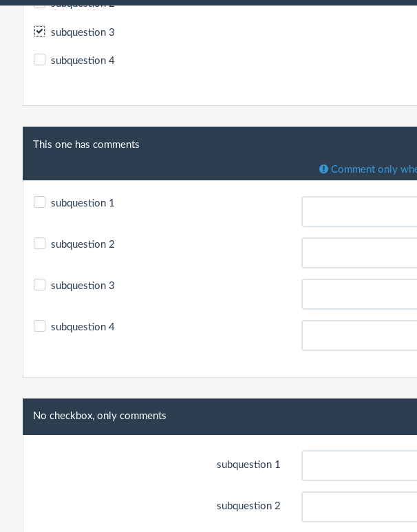Click the exclamation info icon in comments header
Screen dimensions: 417x532
[323, 169]
